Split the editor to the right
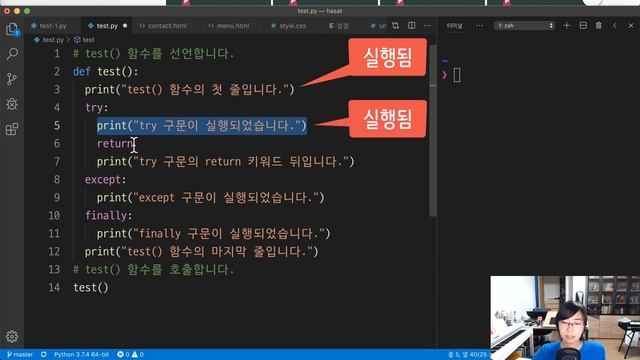Image resolution: width=640 pixels, height=360 pixels. 411,26
